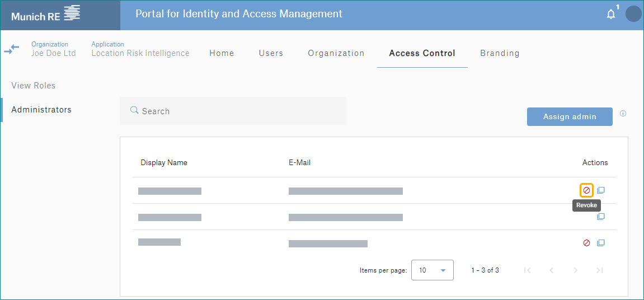Click the Assign admin button

click(570, 117)
